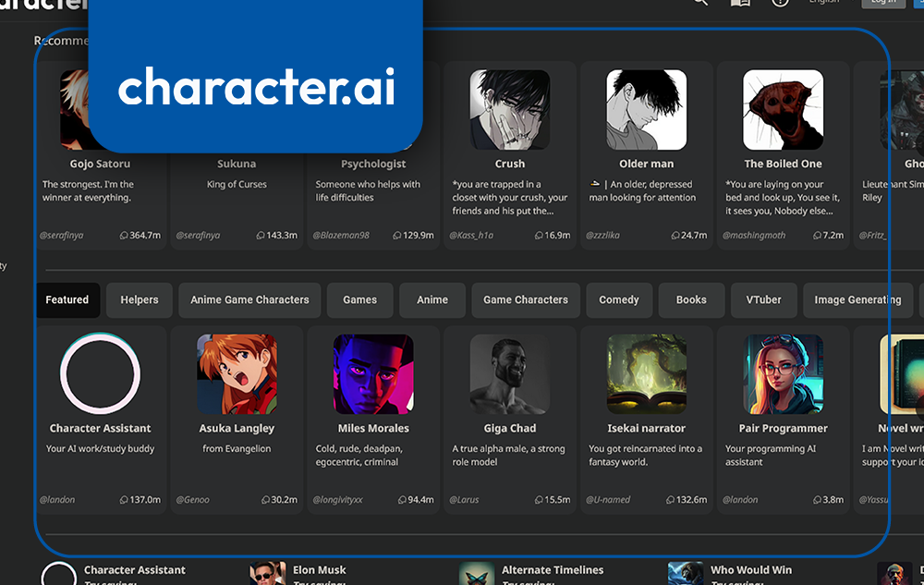
Task: Select the Comedy category
Action: tap(618, 299)
